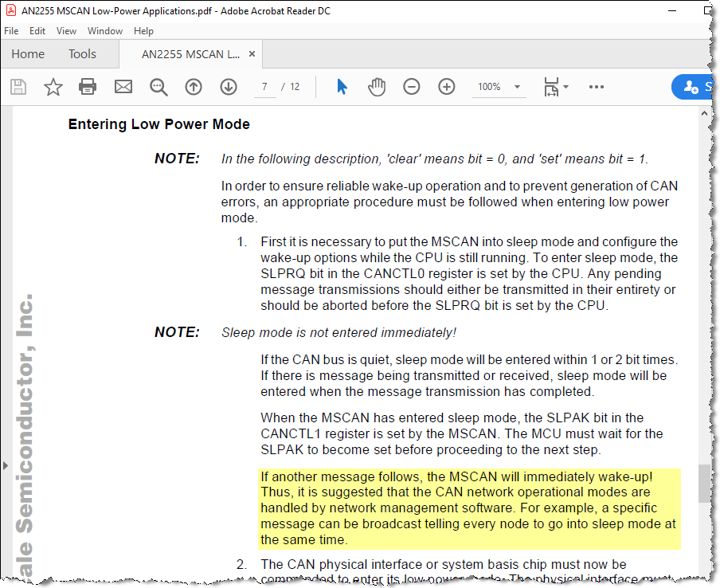Viewport: 720px width, 588px height.
Task: Go to the previous page with up arrow
Action: [x=194, y=87]
